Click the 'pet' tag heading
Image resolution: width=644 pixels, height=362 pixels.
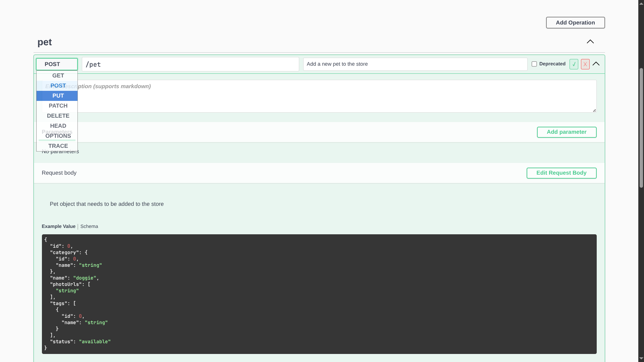45,42
